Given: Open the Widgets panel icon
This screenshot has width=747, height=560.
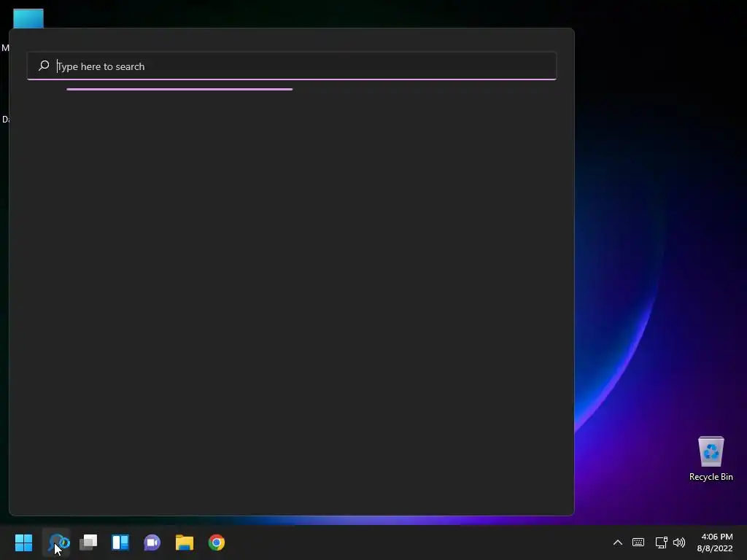Looking at the screenshot, I should [x=120, y=542].
